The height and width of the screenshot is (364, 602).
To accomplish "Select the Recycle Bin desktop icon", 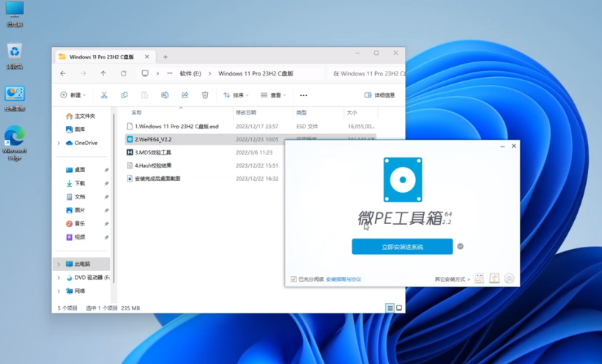I will pos(15,56).
